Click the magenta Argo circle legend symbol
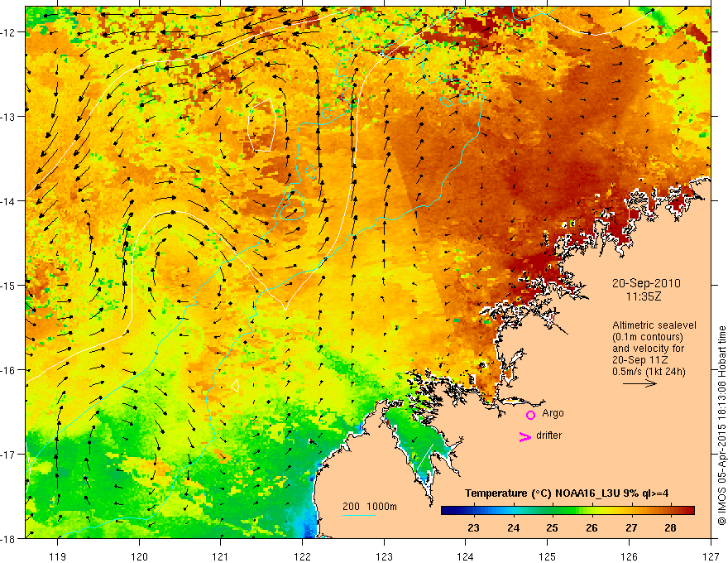728x563 pixels. 530,415
